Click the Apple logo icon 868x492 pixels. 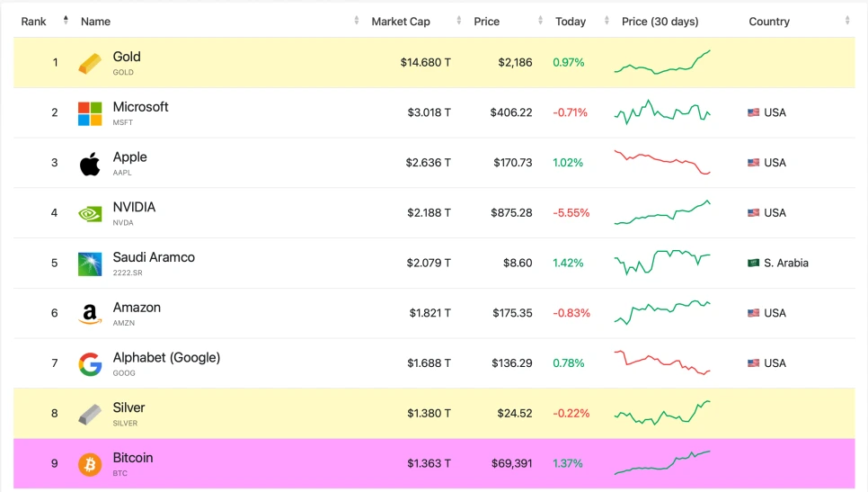[90, 164]
